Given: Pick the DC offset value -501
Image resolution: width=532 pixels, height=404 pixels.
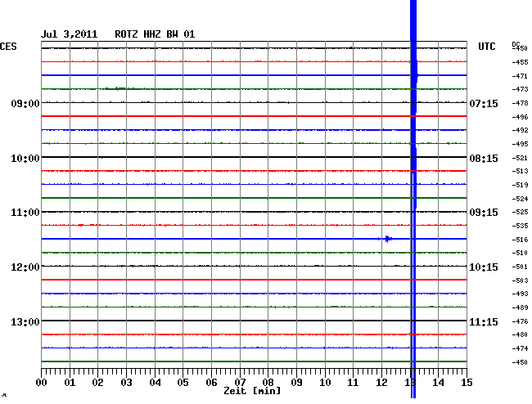Looking at the screenshot, I should 520,267.
